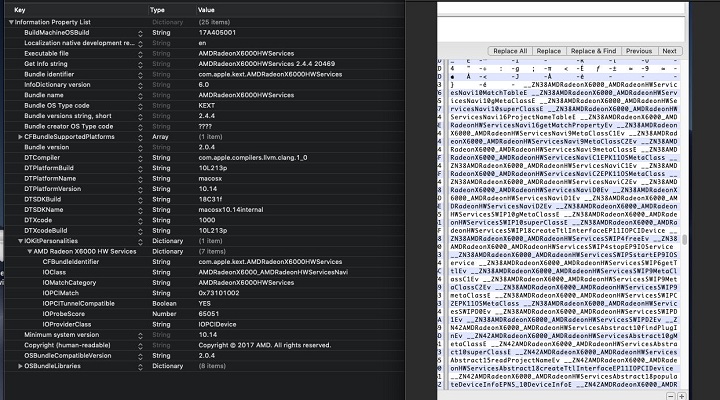The image size is (720, 400).
Task: Select Get Info string value with 20469
Action: [x=267, y=64]
